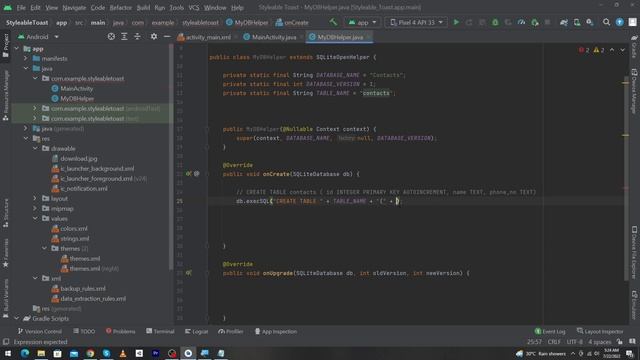Open App Inspection tool window
The height and width of the screenshot is (360, 640).
[x=276, y=331]
